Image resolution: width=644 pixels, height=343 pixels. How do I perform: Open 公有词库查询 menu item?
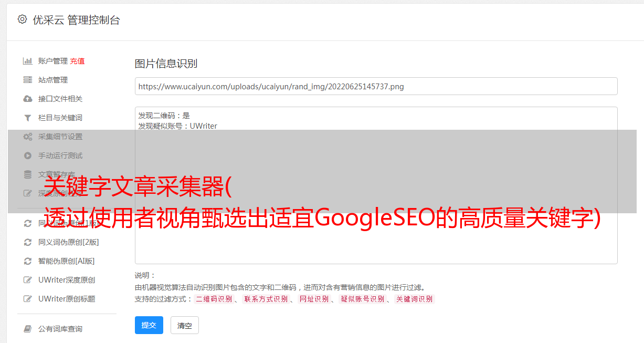pos(60,329)
